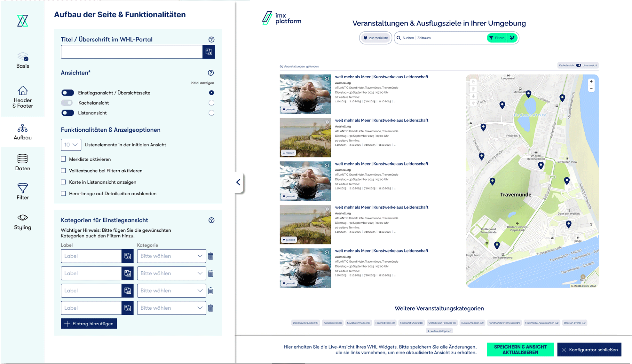Image resolution: width=632 pixels, height=364 pixels.
Task: Click the Eintrag hinzufügen button
Action: (x=89, y=324)
